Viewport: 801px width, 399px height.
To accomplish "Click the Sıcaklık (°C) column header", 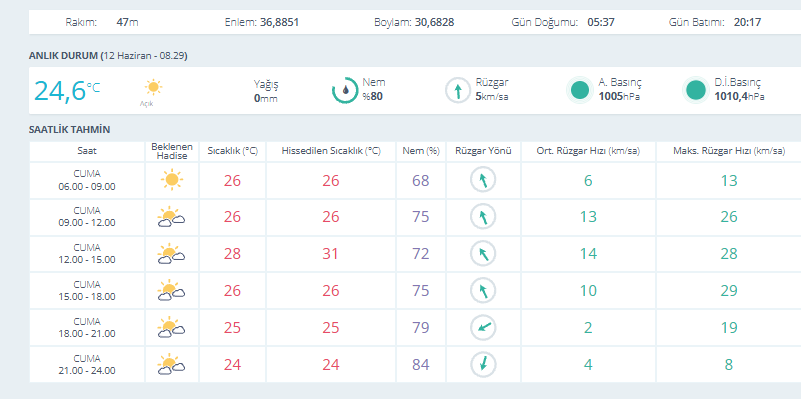I will click(x=232, y=151).
